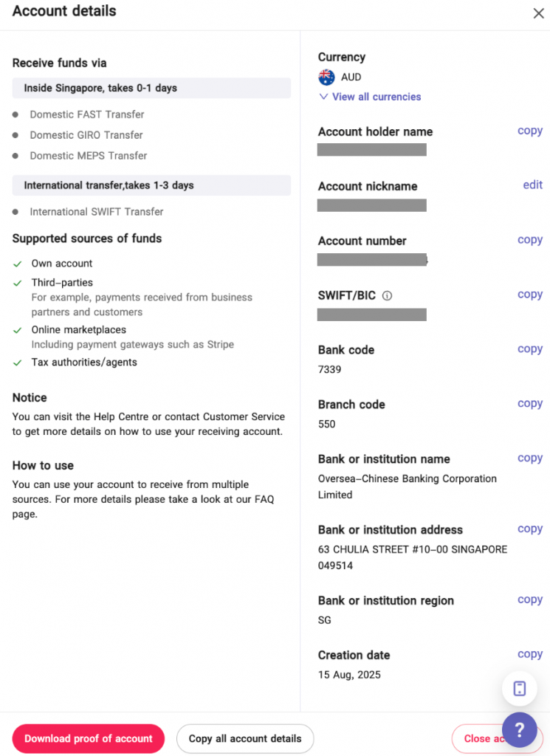Viewport: 550px width, 756px height.
Task: Click the SWIFT/BIC info icon
Action: click(x=388, y=296)
